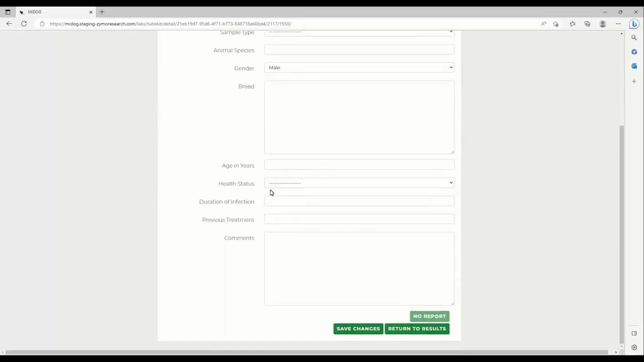This screenshot has width=644, height=362.
Task: Open the tab actions menu icon
Action: click(8, 12)
